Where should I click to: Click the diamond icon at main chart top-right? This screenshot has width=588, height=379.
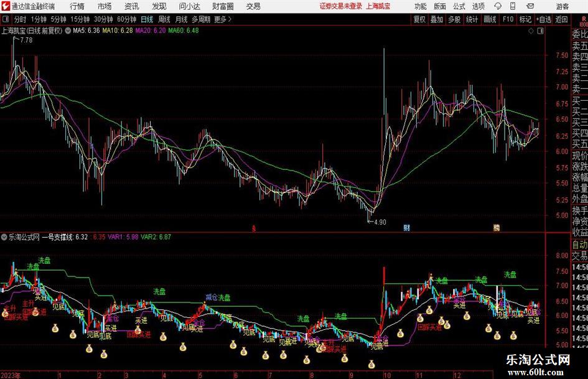click(x=531, y=31)
